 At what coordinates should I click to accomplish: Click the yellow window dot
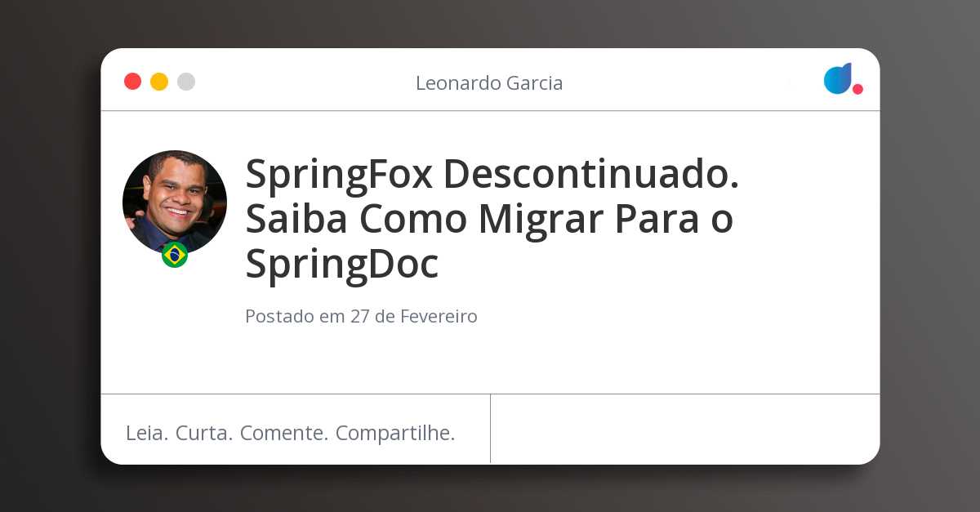click(159, 82)
